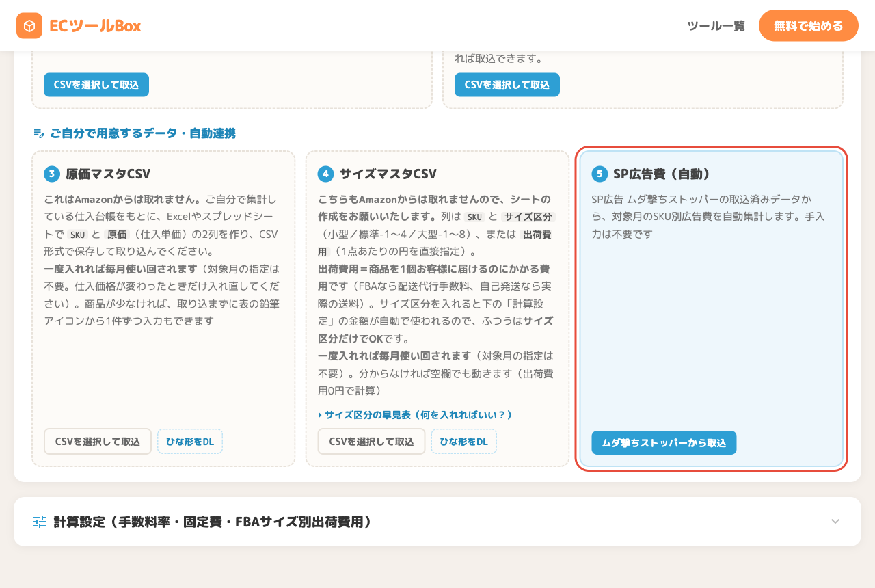Choose CSV to import in サイズマスタCSV card
Viewport: 875px width, 588px height.
[371, 442]
